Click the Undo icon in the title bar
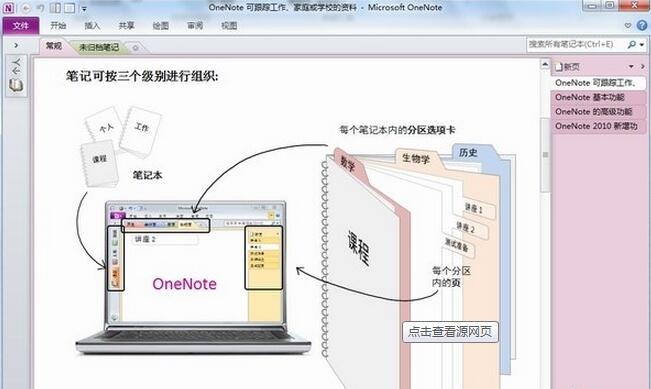Image resolution: width=651 pixels, height=389 pixels. (40, 8)
